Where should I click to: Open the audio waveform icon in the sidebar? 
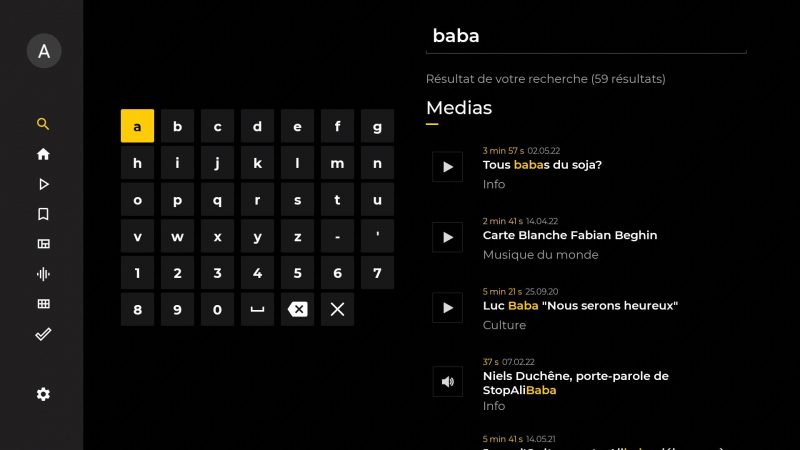pyautogui.click(x=43, y=274)
